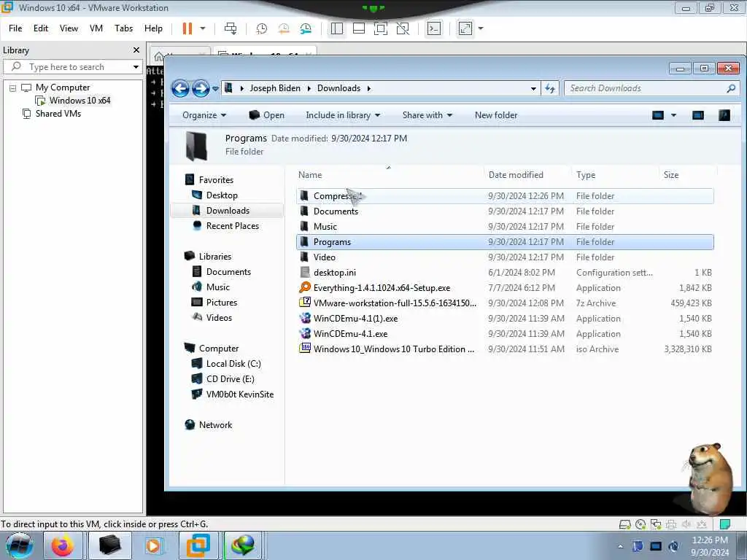This screenshot has width=747, height=560.
Task: Click the Explorer Back arrow button
Action: (181, 88)
